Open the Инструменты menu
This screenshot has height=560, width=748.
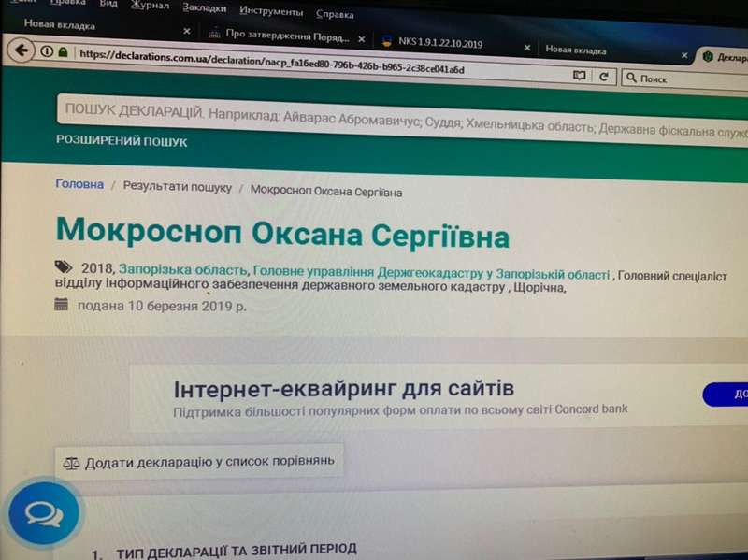click(271, 11)
